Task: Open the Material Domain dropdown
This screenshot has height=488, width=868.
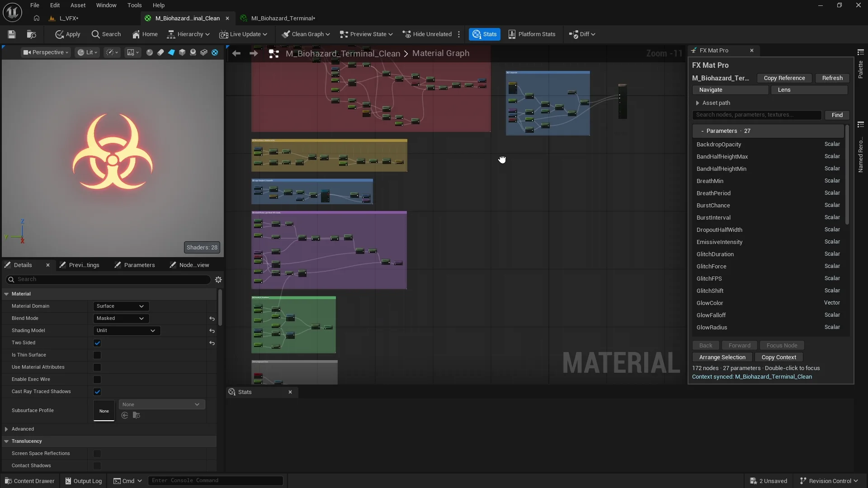Action: click(x=121, y=306)
